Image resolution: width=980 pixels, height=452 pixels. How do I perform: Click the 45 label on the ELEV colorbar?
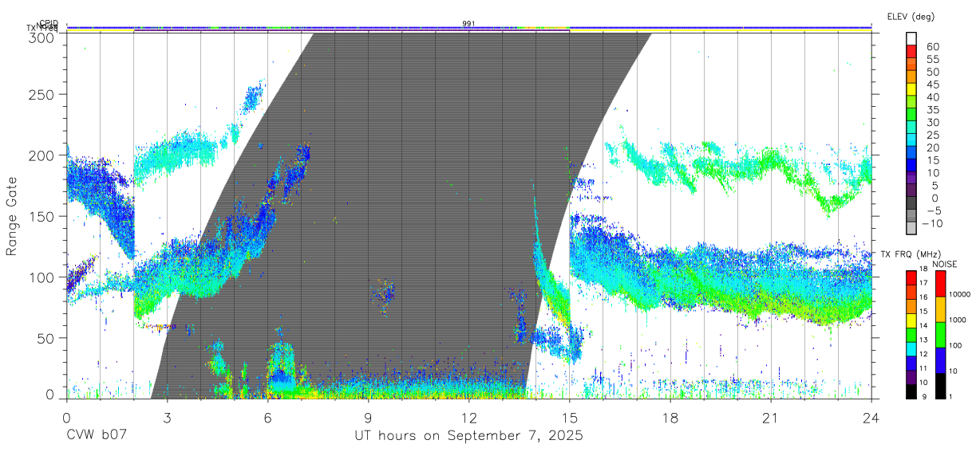[932, 85]
